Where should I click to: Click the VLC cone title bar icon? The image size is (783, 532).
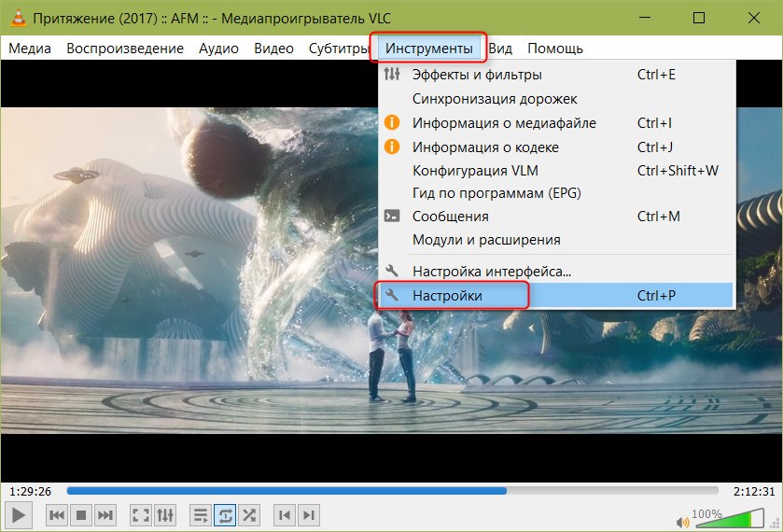point(19,18)
